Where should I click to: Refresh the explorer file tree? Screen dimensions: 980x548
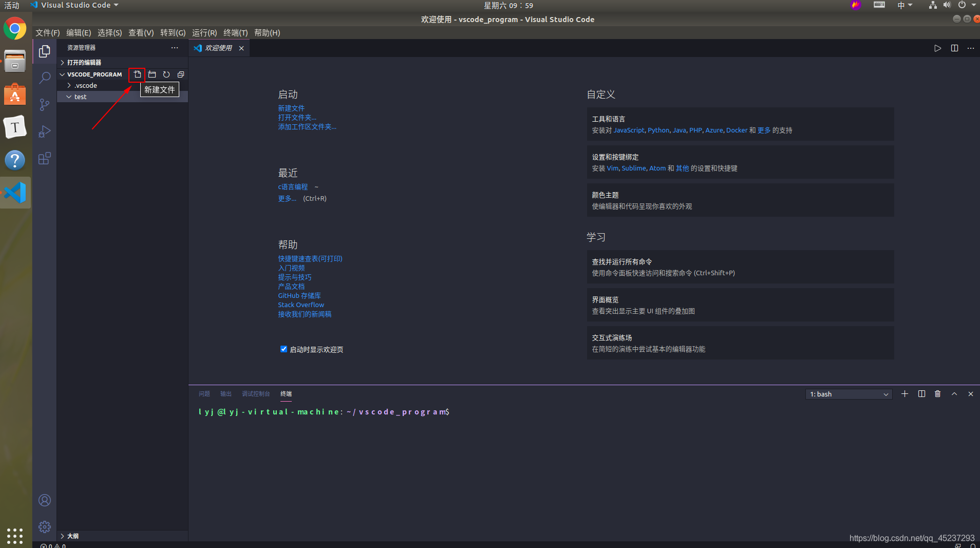point(166,74)
